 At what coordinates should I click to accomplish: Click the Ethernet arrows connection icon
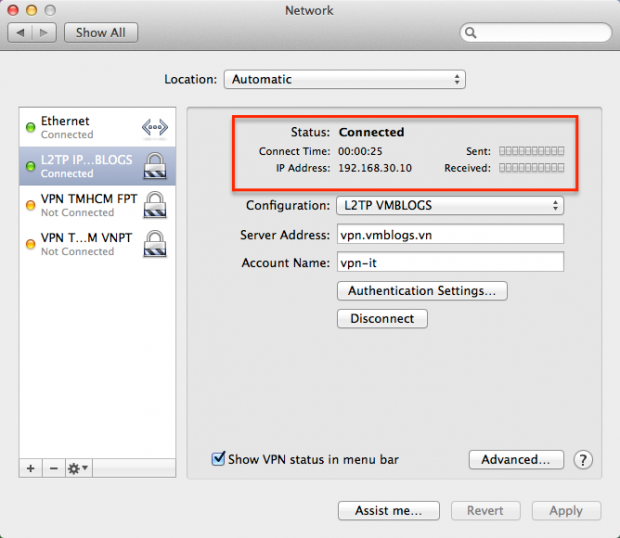coord(154,127)
